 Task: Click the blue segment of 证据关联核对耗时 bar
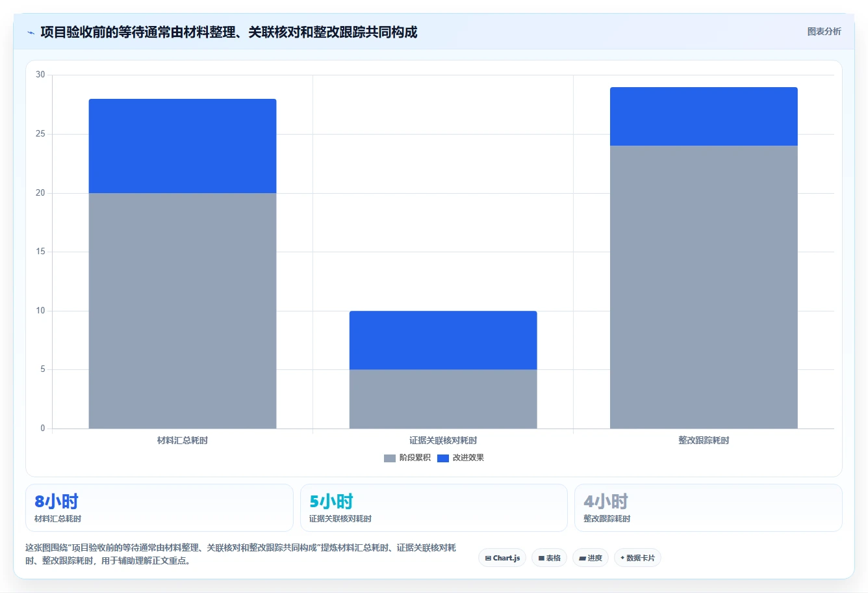(443, 340)
